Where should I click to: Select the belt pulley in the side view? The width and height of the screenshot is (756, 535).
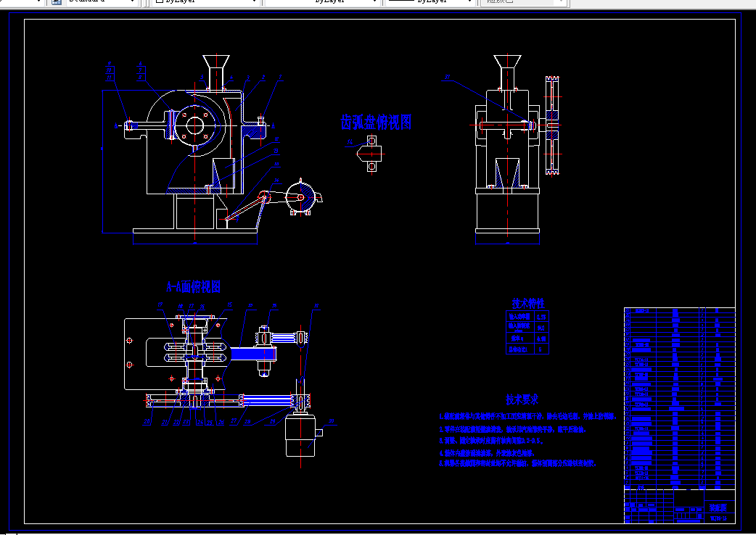pos(552,125)
